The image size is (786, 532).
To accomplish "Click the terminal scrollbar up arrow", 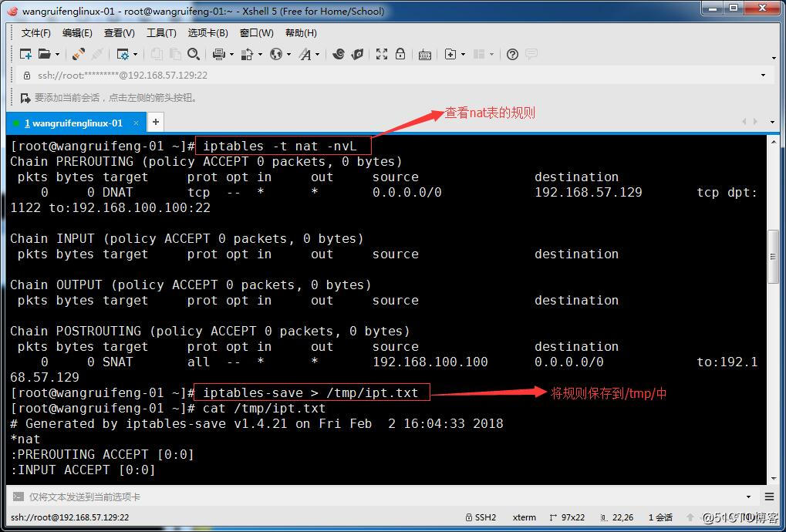I will point(773,142).
